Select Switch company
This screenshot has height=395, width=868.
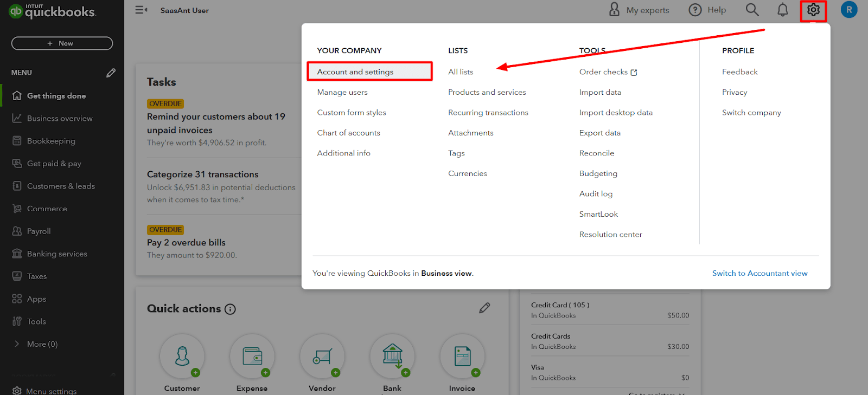pos(751,113)
